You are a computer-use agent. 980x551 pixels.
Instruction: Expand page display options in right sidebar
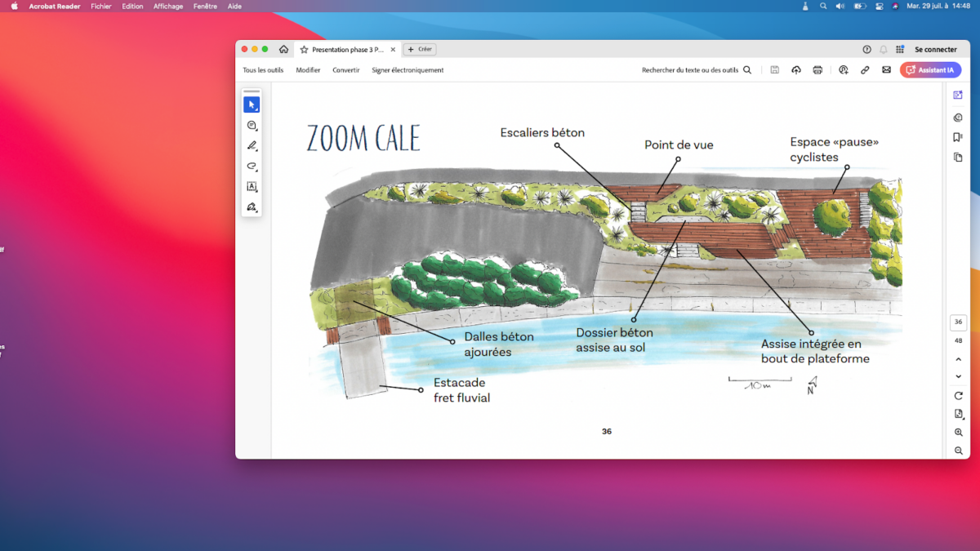959,414
